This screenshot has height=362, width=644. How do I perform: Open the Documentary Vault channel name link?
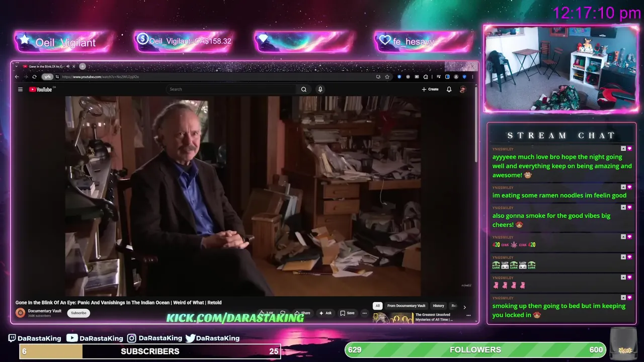click(45, 311)
